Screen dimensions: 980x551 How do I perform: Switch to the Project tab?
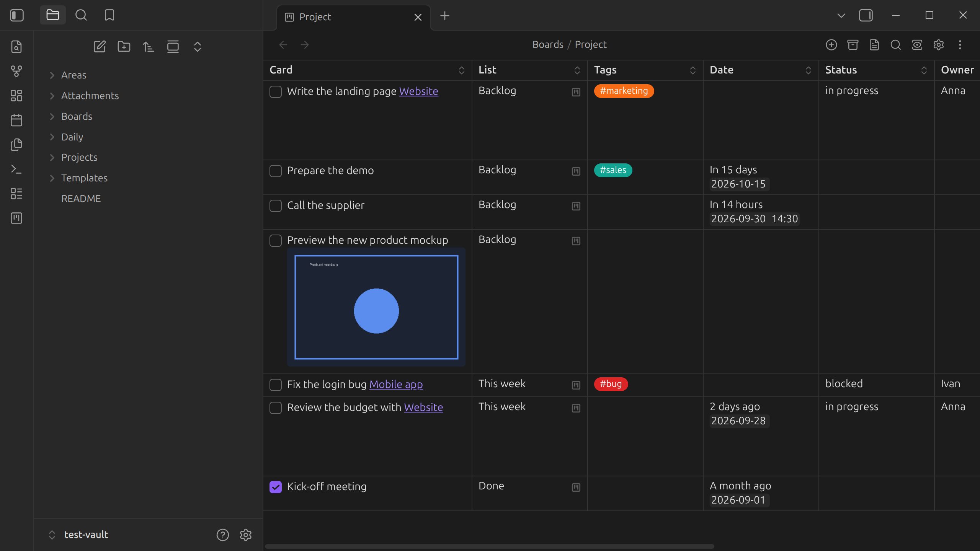pyautogui.click(x=354, y=17)
